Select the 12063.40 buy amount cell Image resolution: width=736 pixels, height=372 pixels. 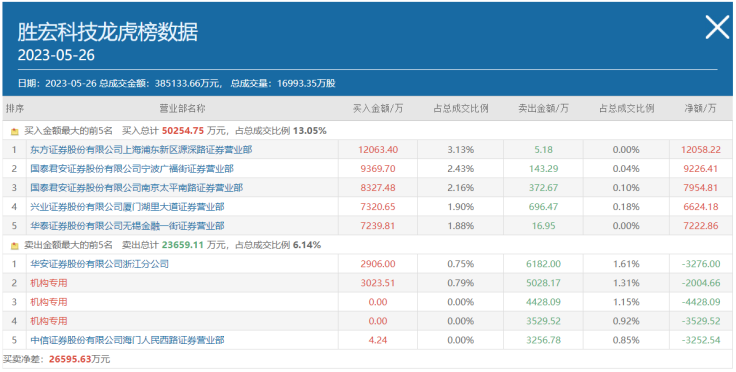click(378, 150)
